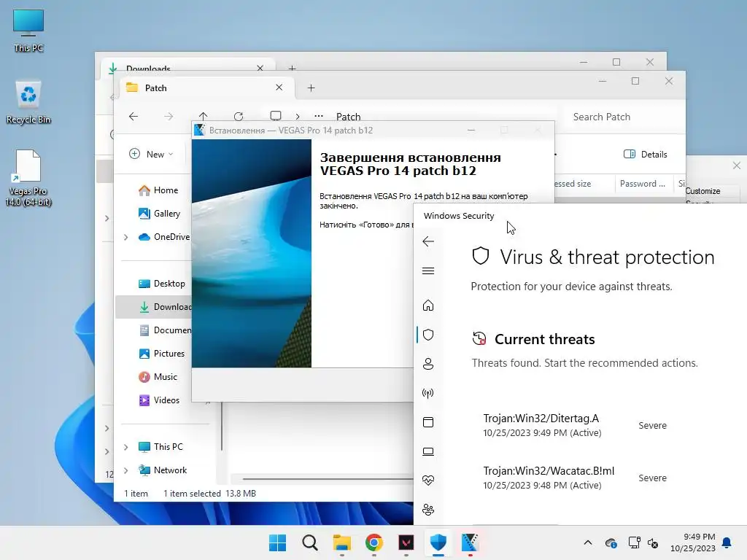Screen dimensions: 747x560
Task: Select Trojan:Win32/Ditertag.A threat entry
Action: [575, 425]
